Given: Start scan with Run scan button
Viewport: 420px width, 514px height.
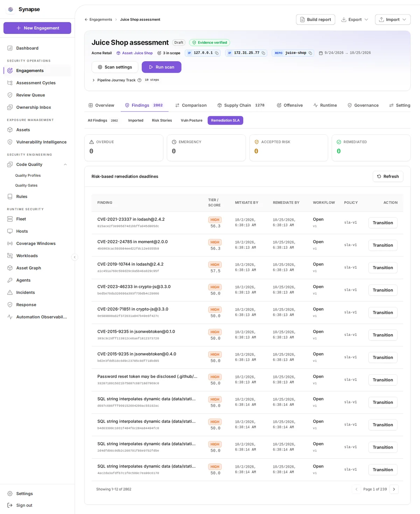Looking at the screenshot, I should [161, 67].
